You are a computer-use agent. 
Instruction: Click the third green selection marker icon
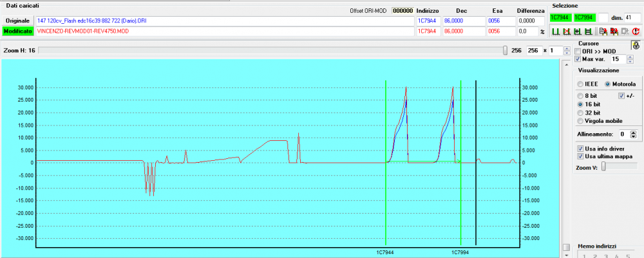[576, 31]
